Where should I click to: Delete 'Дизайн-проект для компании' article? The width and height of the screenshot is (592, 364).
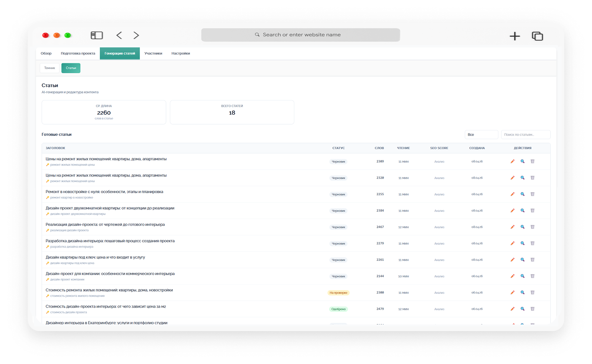coord(533,276)
